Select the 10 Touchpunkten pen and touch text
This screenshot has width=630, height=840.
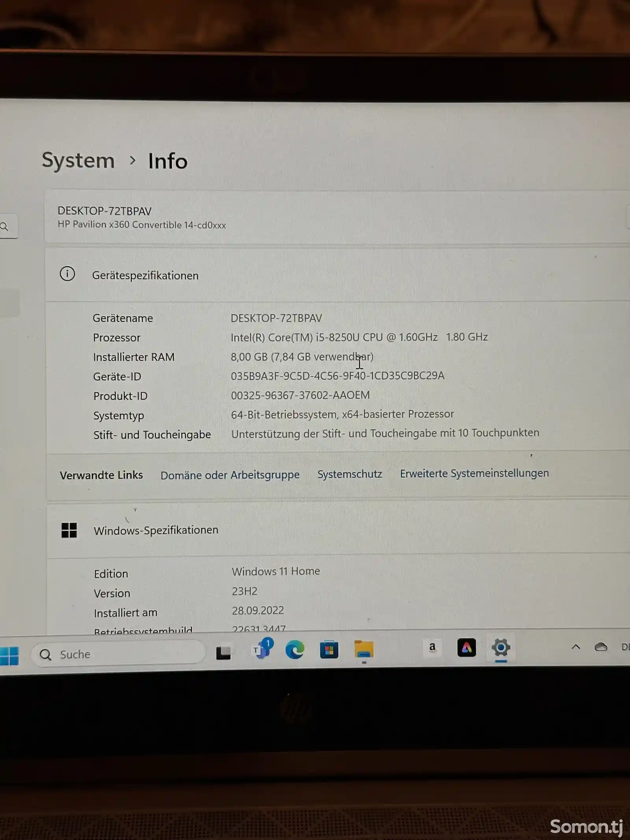(x=385, y=433)
